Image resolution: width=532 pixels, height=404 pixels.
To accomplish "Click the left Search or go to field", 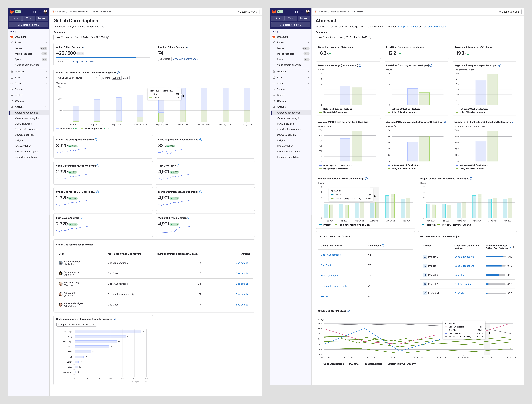I will point(29,25).
